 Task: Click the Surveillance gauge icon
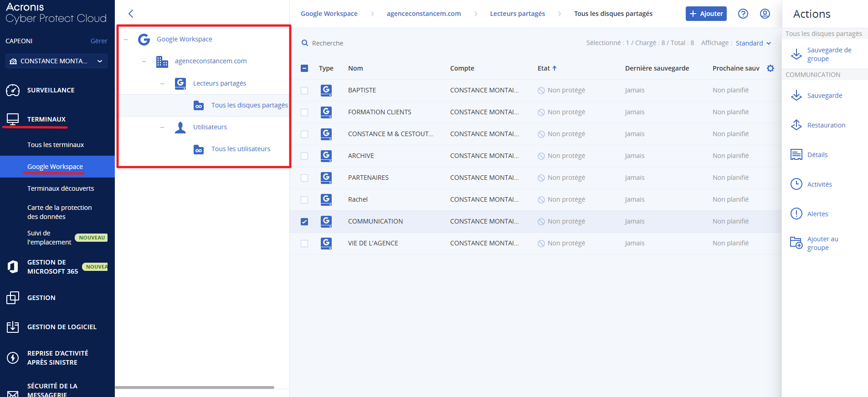tap(13, 90)
